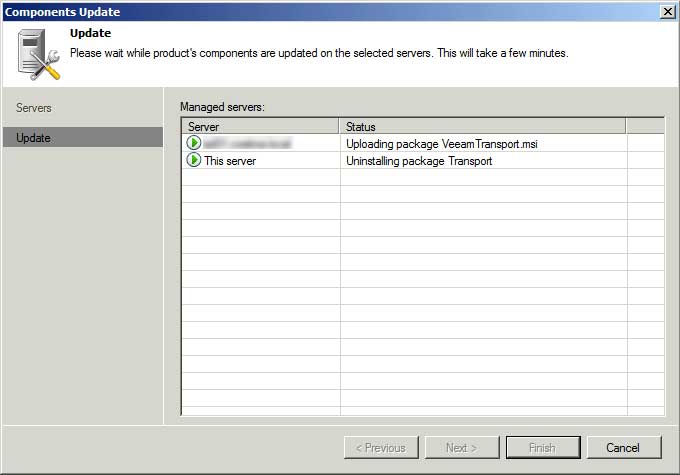Click green status icon beside This server
680x475 pixels.
click(193, 160)
